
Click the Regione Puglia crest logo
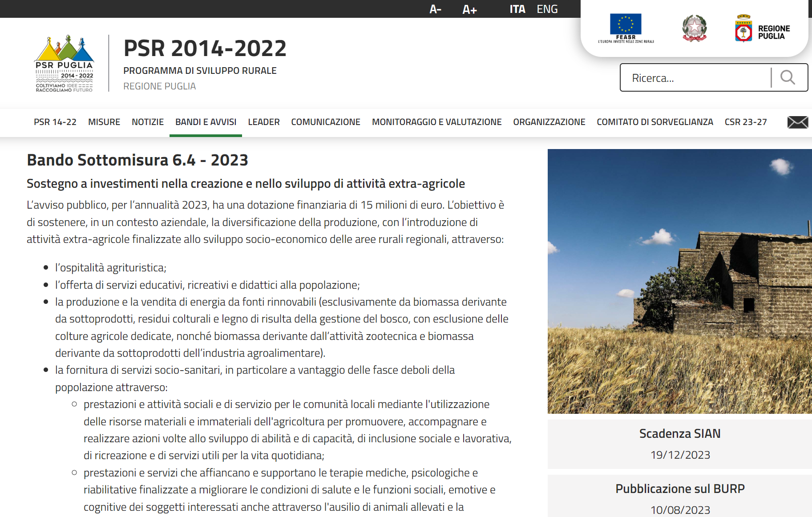point(762,28)
